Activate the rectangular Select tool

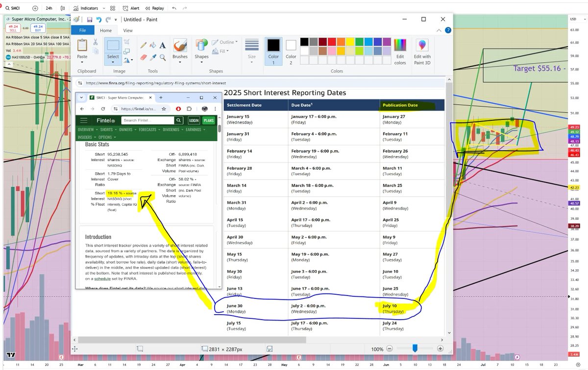(113, 46)
